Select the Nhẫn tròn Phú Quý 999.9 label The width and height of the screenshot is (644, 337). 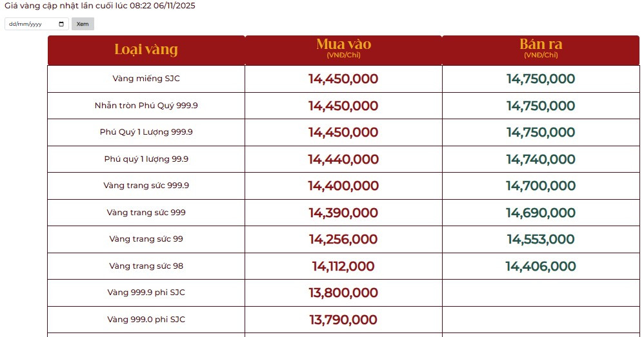tap(146, 105)
